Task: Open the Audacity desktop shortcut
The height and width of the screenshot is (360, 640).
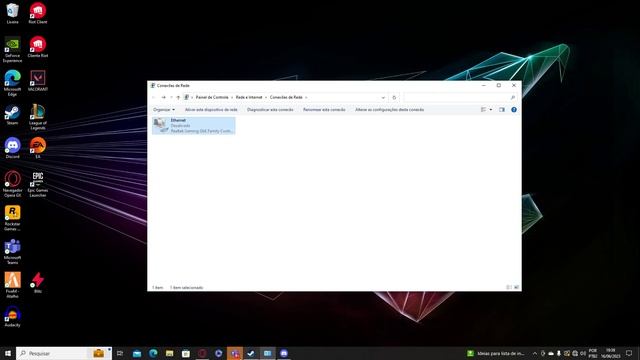Action: [13, 317]
